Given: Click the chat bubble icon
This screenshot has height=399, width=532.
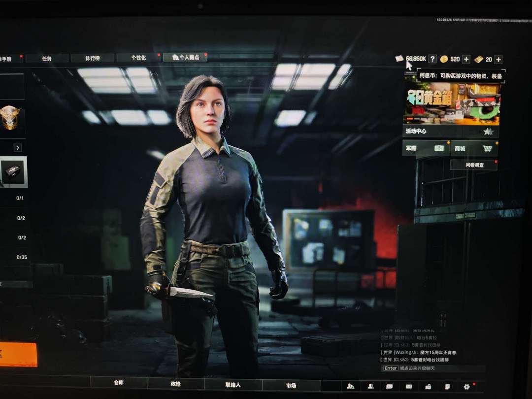Looking at the screenshot, I should [x=389, y=387].
